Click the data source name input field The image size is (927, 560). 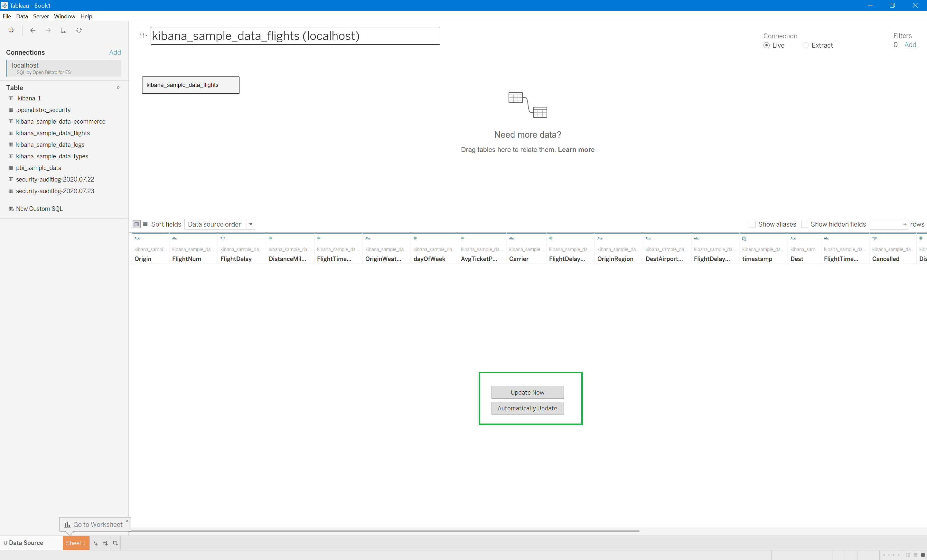tap(295, 36)
